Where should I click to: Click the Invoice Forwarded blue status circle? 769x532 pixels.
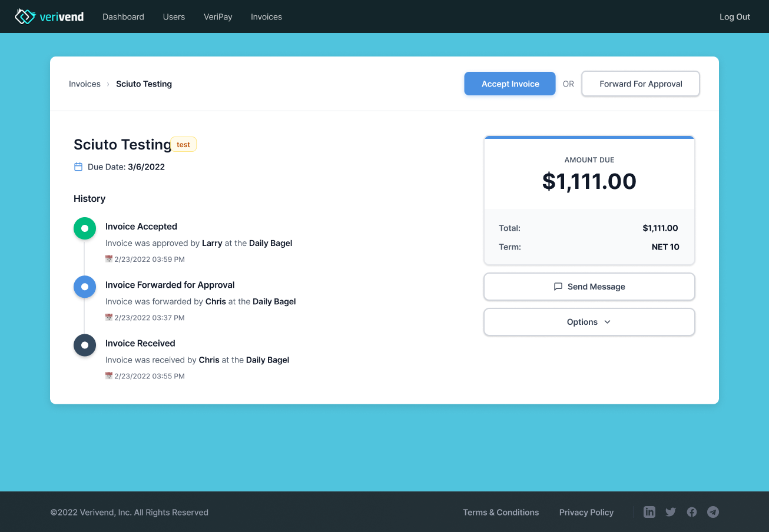[85, 287]
